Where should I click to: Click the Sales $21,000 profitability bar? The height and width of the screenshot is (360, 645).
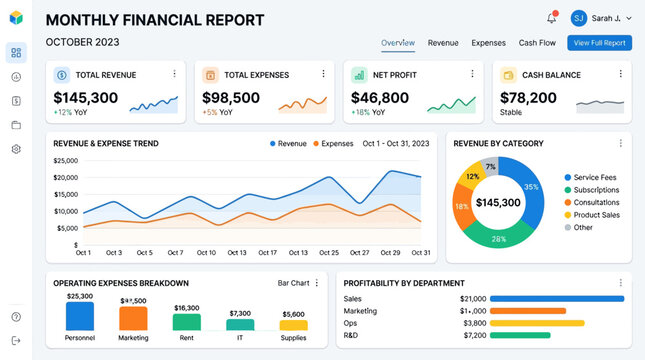coord(557,299)
